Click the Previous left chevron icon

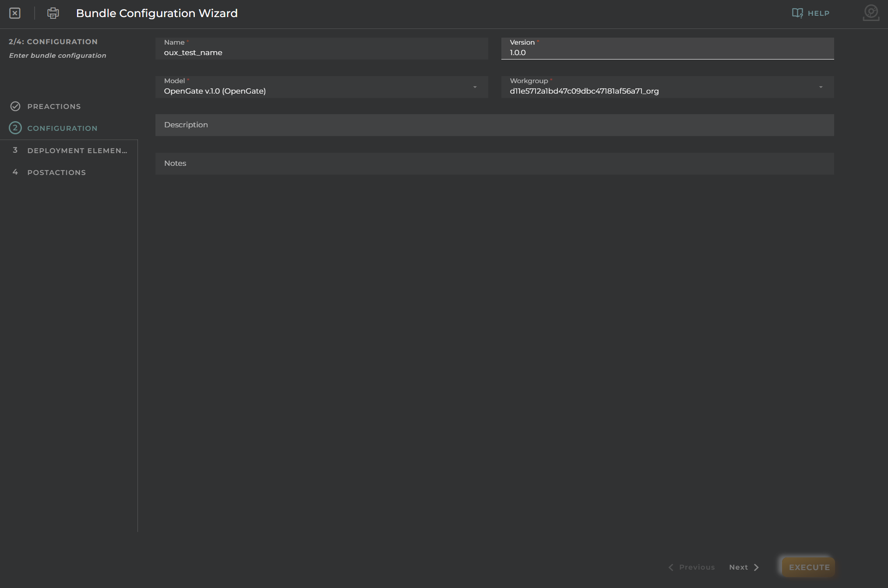[671, 567]
